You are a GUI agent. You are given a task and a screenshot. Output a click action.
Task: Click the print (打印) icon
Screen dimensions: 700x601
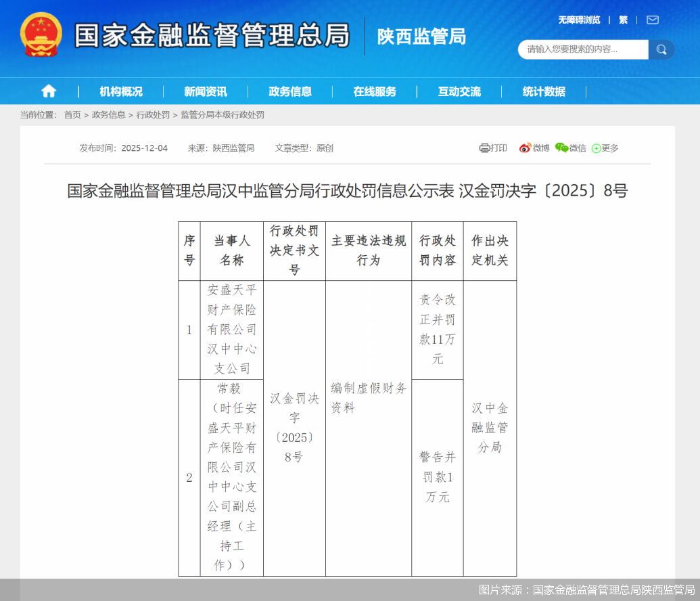[484, 148]
